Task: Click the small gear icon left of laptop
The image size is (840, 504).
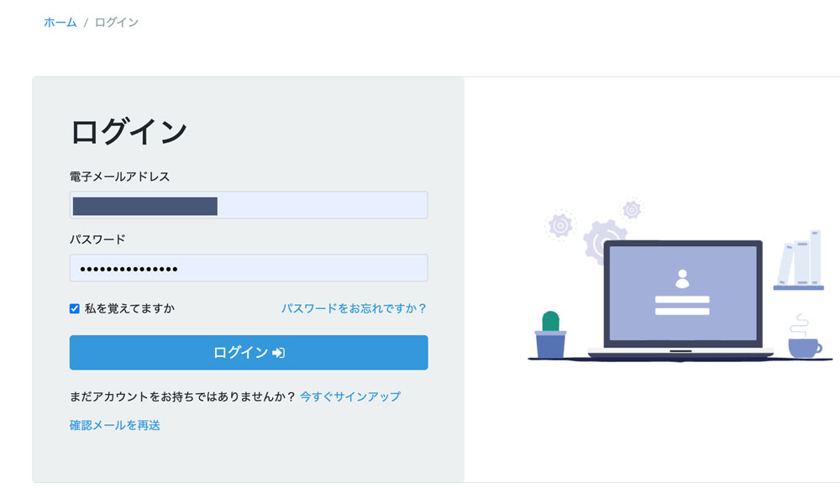Action: click(x=560, y=225)
